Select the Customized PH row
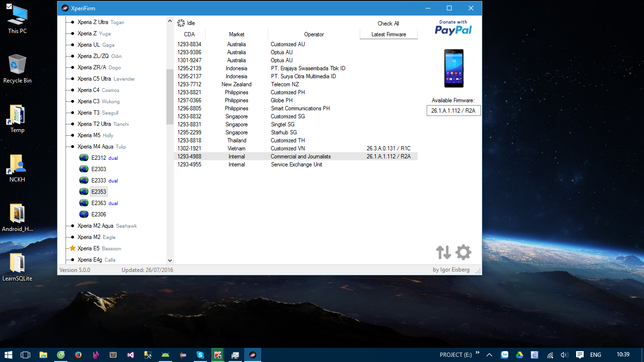644x362 pixels. [296, 92]
